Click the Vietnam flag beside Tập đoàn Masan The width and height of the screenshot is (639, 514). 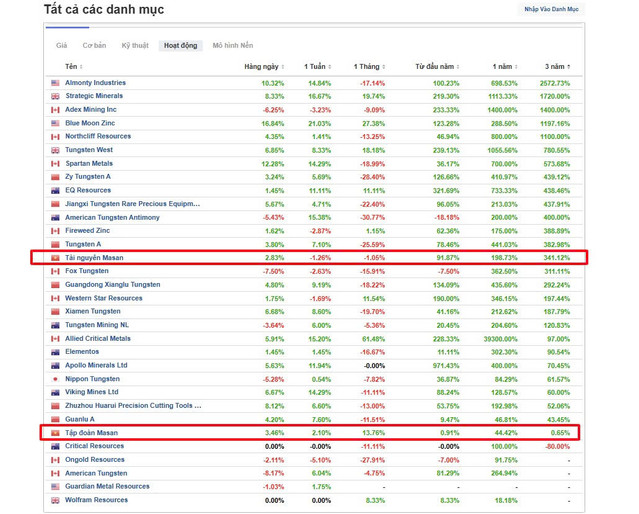click(x=56, y=433)
